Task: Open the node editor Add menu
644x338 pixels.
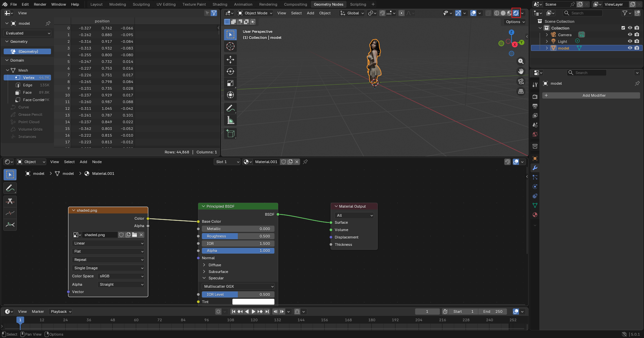Action: 83,162
